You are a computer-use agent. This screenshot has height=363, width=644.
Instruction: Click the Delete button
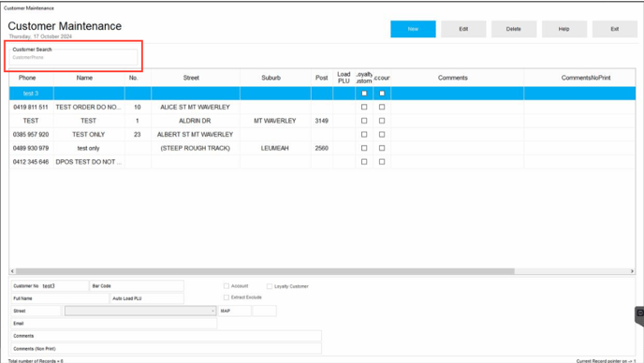click(513, 29)
